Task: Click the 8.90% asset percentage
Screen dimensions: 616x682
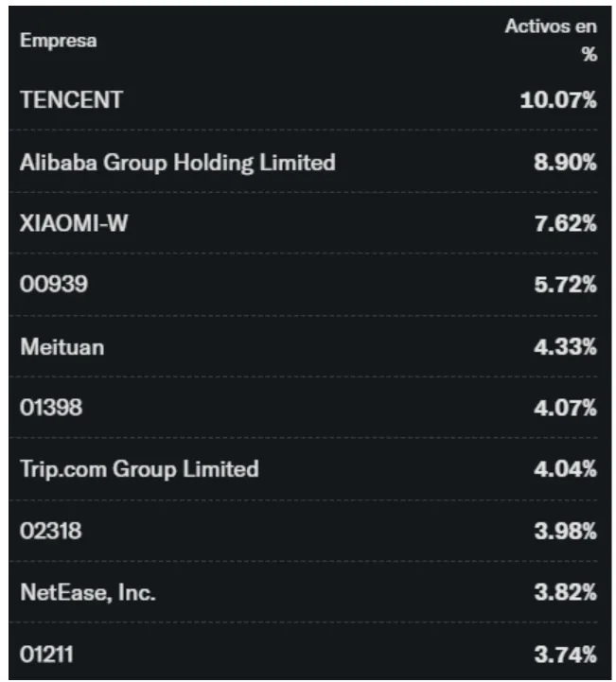Action: (565, 163)
